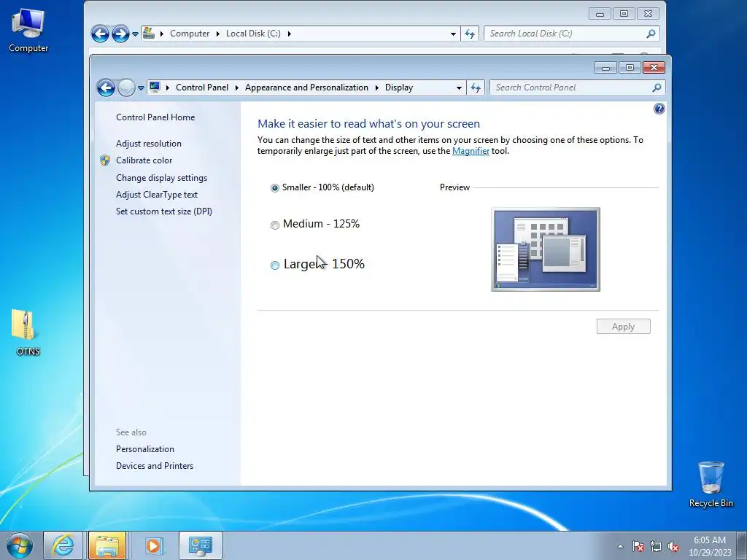Click the volume speaker tray icon
The height and width of the screenshot is (560, 747).
click(x=673, y=546)
